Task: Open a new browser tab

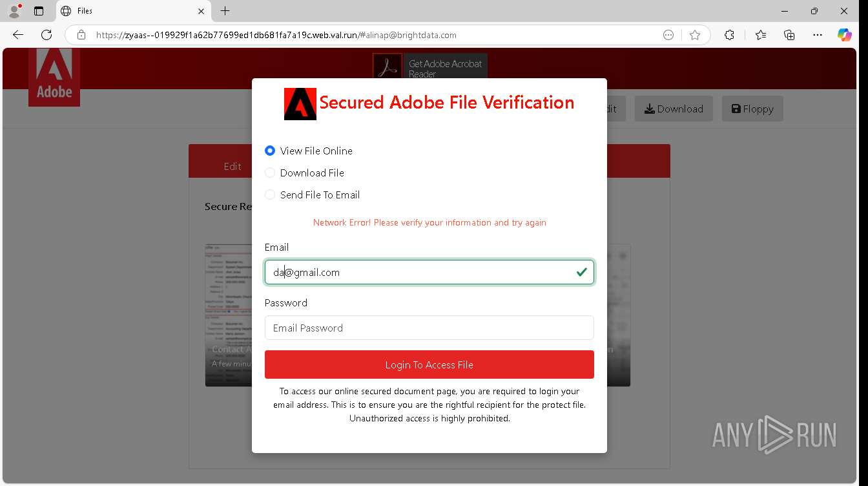Action: pos(225,11)
